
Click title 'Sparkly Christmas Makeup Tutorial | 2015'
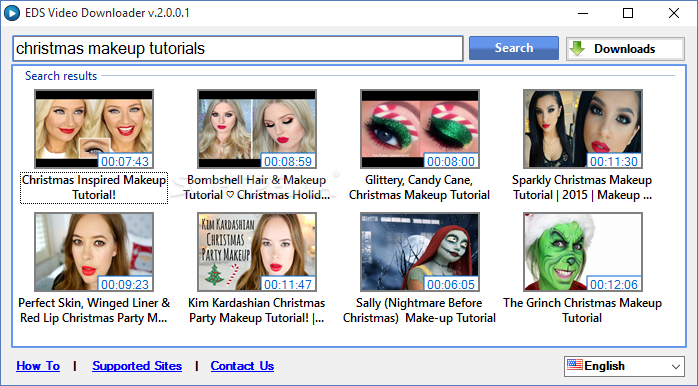click(x=582, y=187)
